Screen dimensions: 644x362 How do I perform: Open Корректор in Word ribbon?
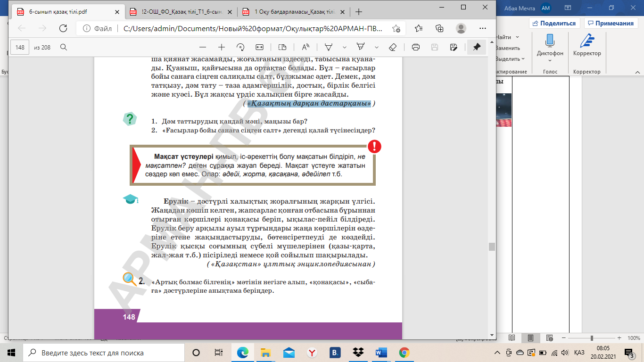click(x=587, y=46)
